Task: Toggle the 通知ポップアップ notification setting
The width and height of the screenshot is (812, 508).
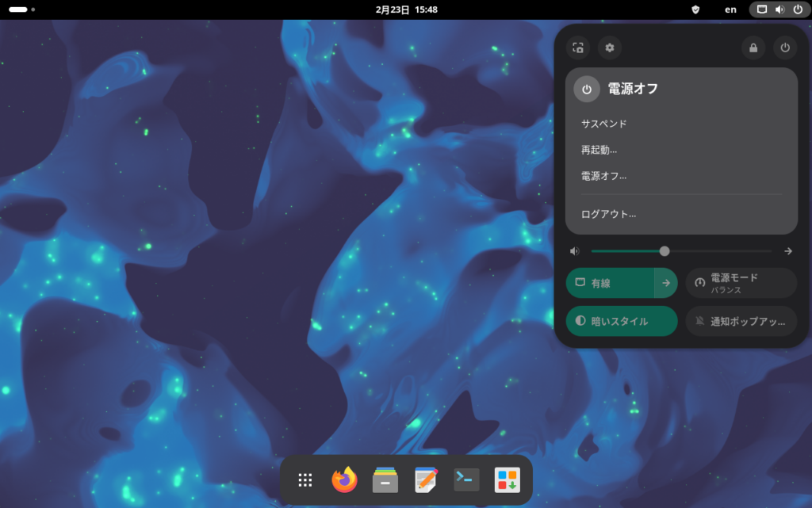Action: 741,321
